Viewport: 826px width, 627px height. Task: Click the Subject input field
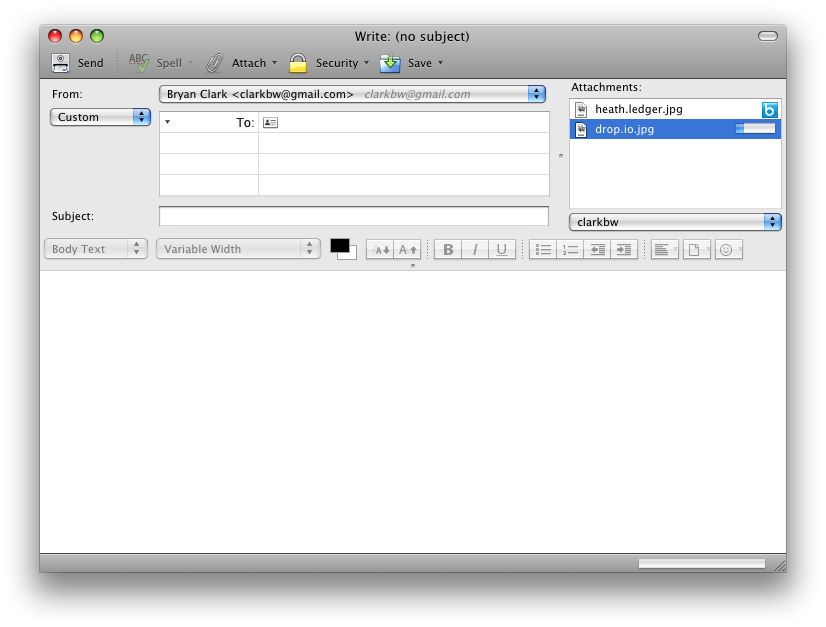tap(354, 216)
